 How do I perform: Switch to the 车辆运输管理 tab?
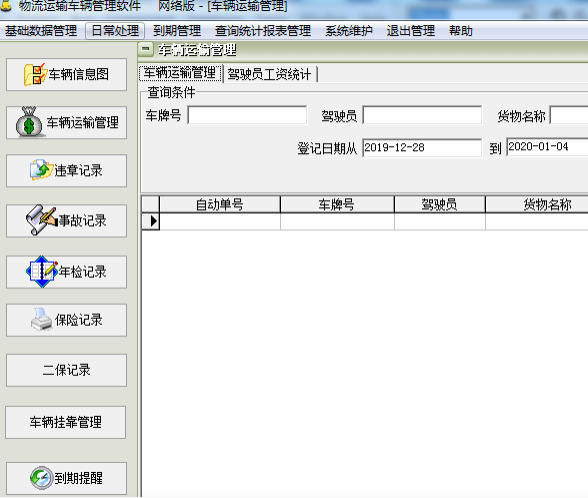click(180, 73)
